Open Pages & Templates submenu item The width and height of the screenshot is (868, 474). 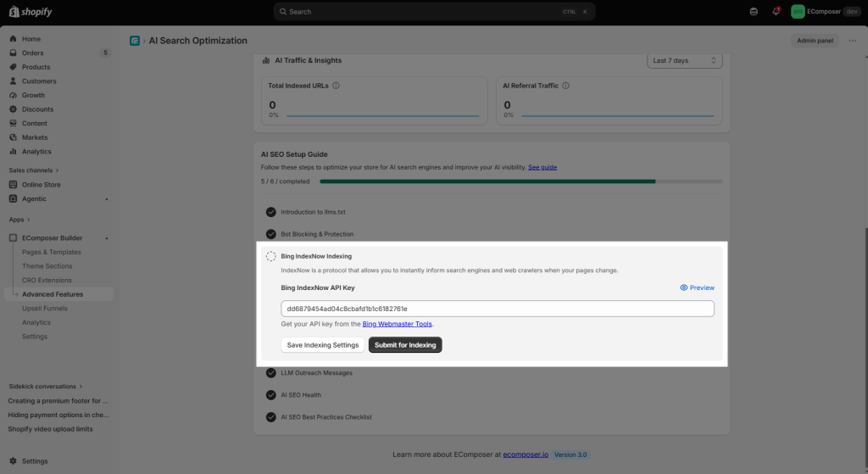(x=52, y=252)
